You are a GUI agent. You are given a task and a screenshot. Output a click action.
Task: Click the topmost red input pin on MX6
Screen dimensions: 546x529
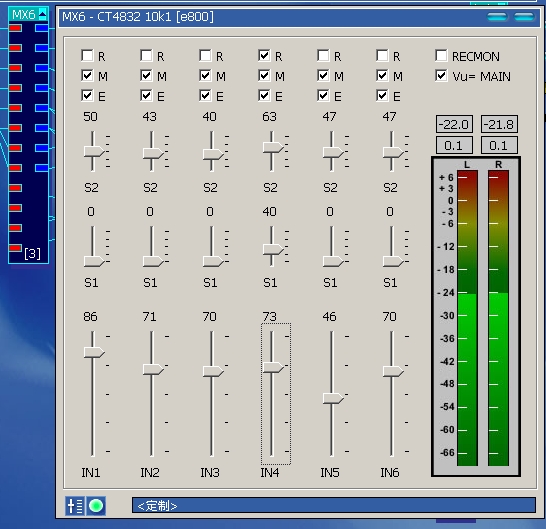pos(15,28)
